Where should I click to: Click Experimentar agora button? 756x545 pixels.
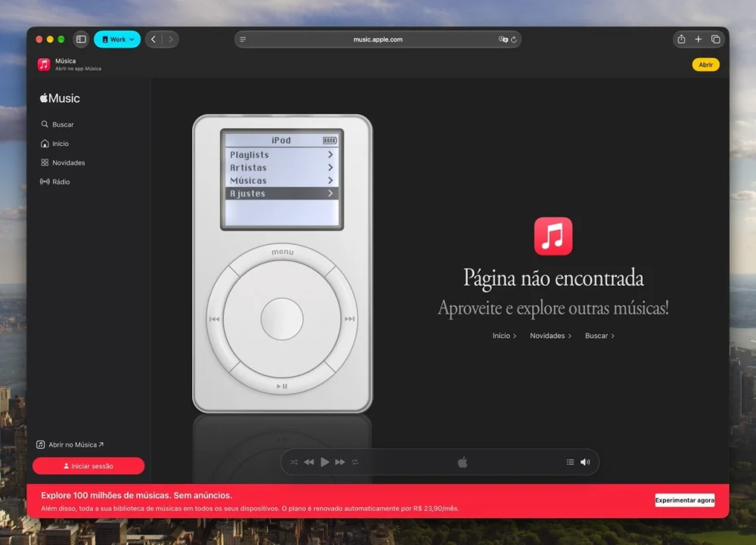pos(685,500)
